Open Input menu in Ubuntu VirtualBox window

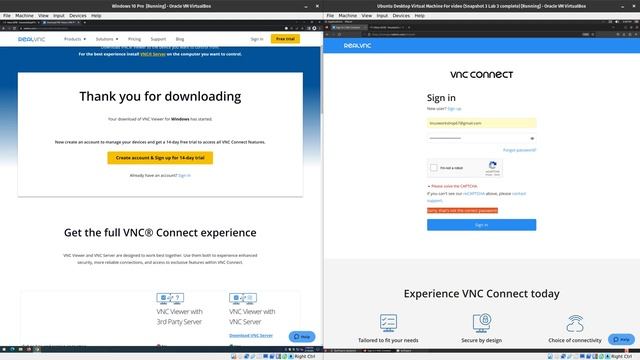[x=382, y=16]
